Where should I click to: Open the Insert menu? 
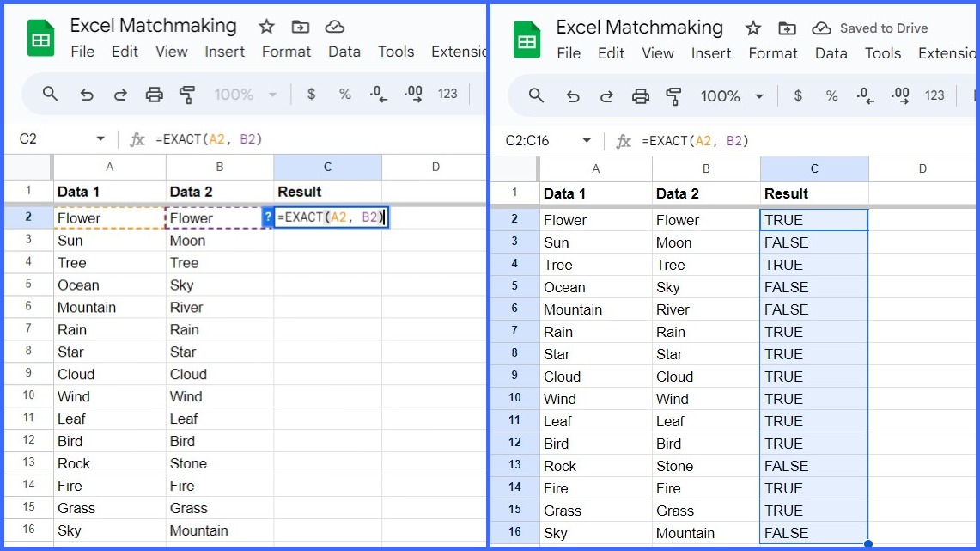pyautogui.click(x=225, y=52)
